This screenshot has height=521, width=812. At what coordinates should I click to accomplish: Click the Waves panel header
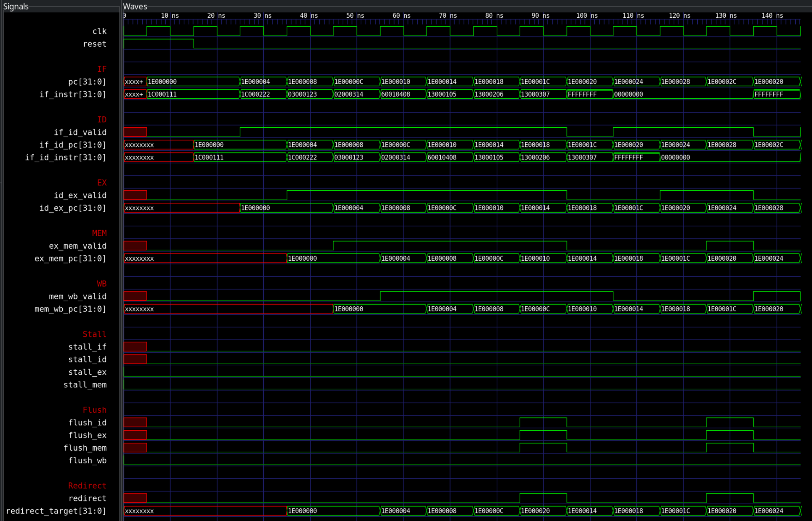[135, 6]
